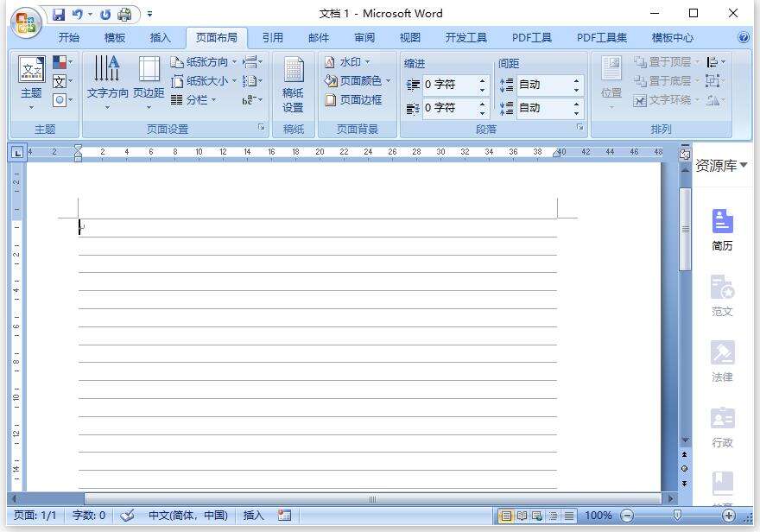Save document via quick access toolbar
Image resolution: width=760 pixels, height=532 pixels.
pyautogui.click(x=59, y=14)
